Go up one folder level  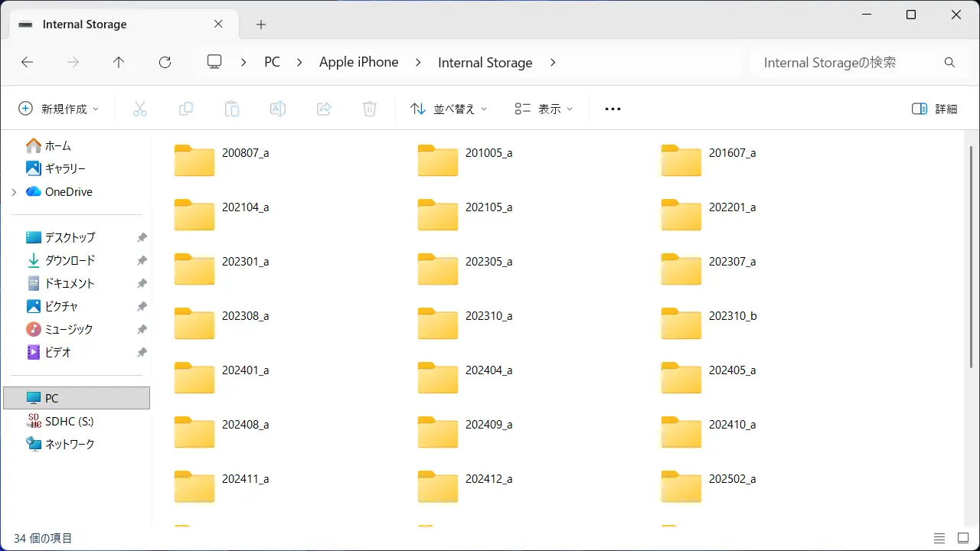pos(119,63)
